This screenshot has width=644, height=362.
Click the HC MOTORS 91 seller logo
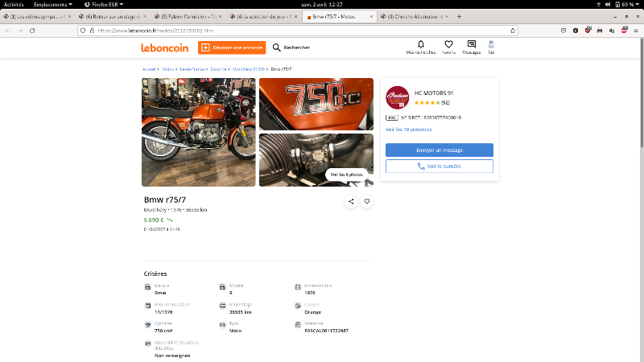point(397,97)
